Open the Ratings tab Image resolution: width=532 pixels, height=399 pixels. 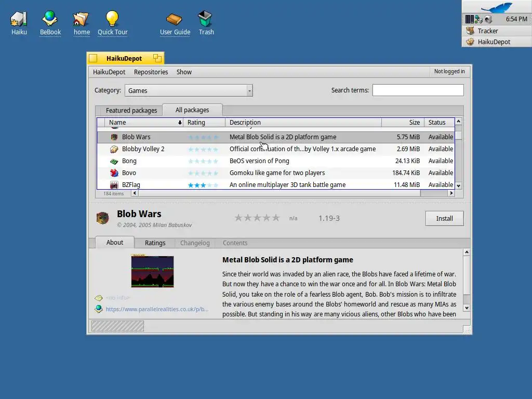[155, 243]
